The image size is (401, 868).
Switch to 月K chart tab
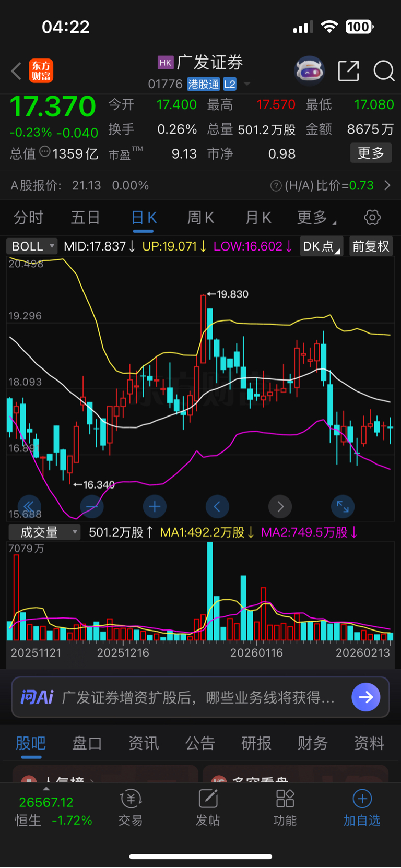coord(258,218)
